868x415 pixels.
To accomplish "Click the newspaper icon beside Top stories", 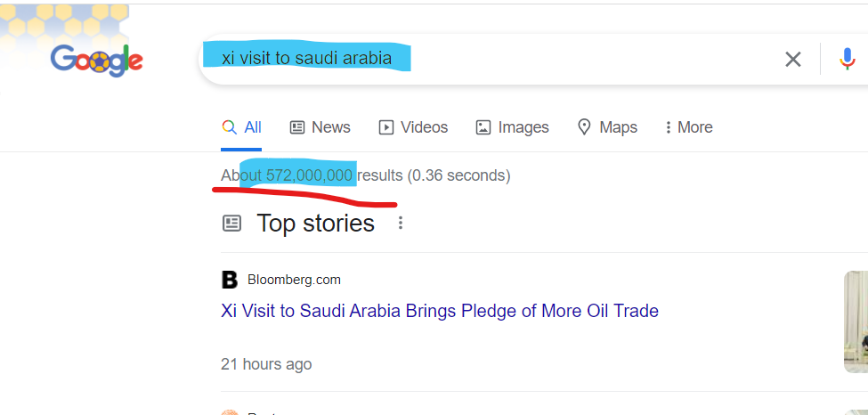I will [231, 223].
